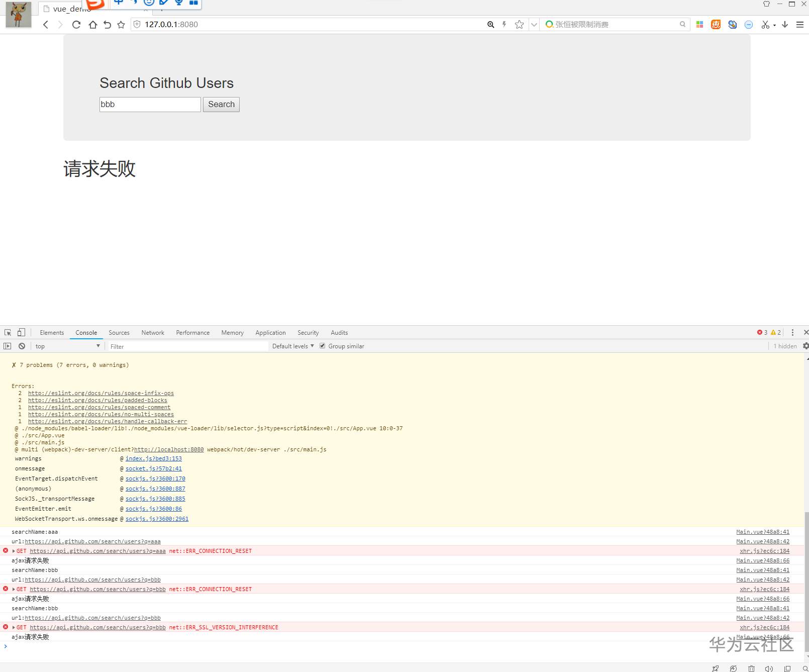Open the favorites star next to home

(121, 25)
